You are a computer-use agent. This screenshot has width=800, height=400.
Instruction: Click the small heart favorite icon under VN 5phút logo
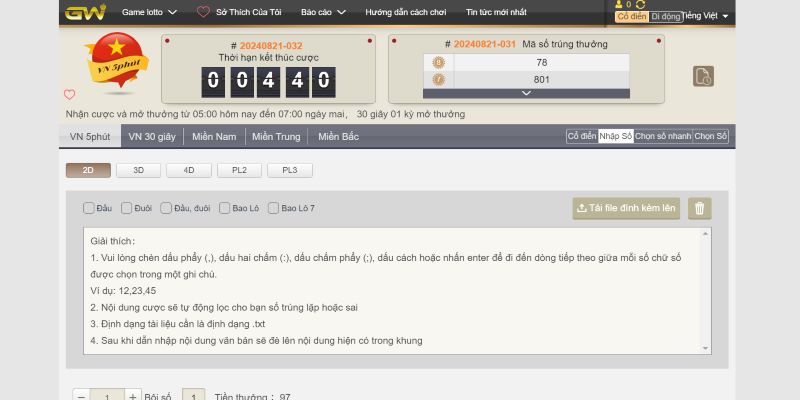pyautogui.click(x=69, y=94)
